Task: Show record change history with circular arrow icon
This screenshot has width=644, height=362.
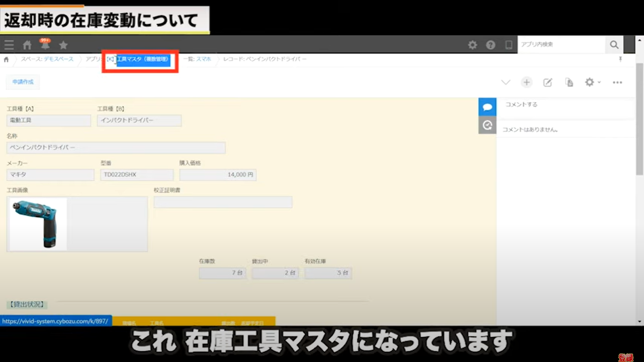Action: tap(487, 124)
